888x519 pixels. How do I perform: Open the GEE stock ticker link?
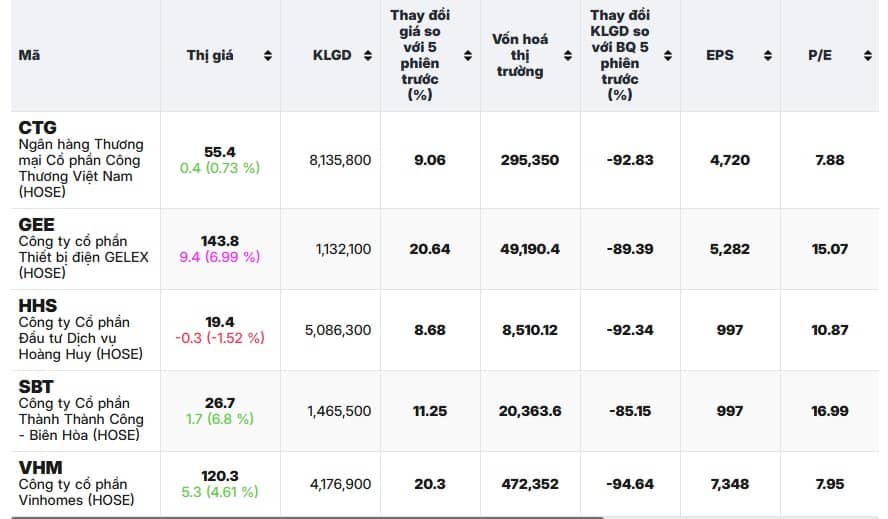point(37,225)
